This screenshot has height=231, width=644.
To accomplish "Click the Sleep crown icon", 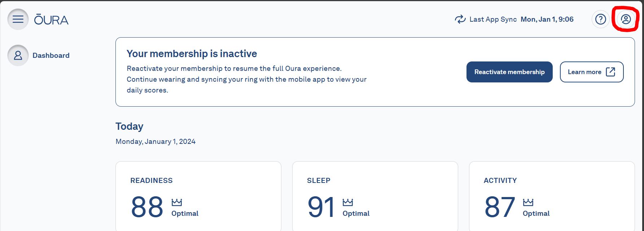I will click(x=348, y=202).
